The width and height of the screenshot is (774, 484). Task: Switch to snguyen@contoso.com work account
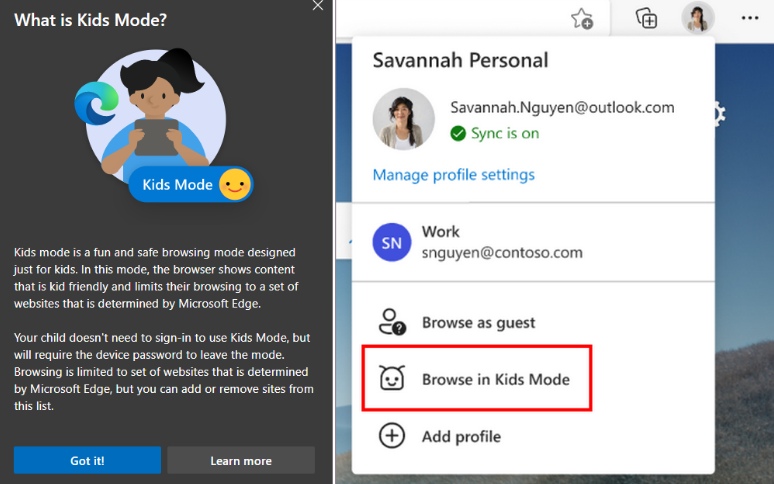[x=502, y=253]
